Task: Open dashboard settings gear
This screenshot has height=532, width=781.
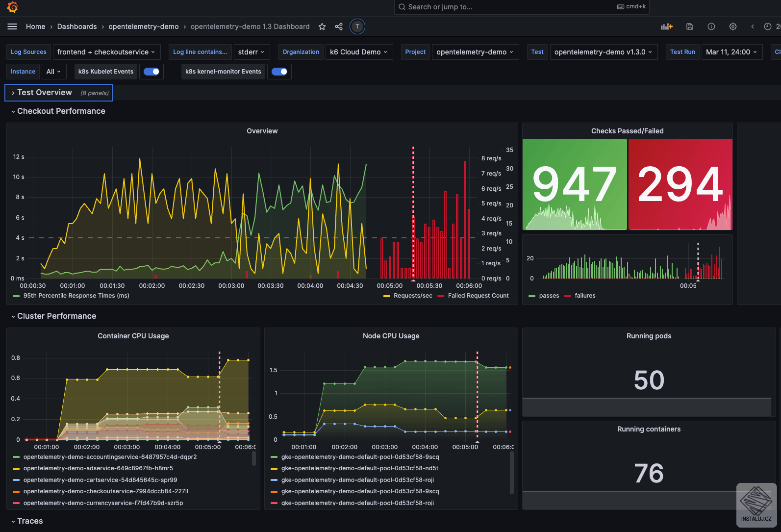Action: click(733, 26)
